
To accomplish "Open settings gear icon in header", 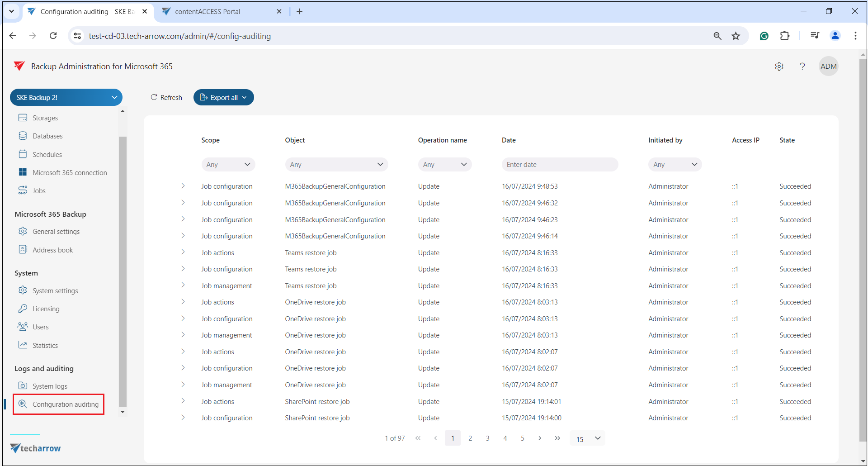I will [779, 67].
